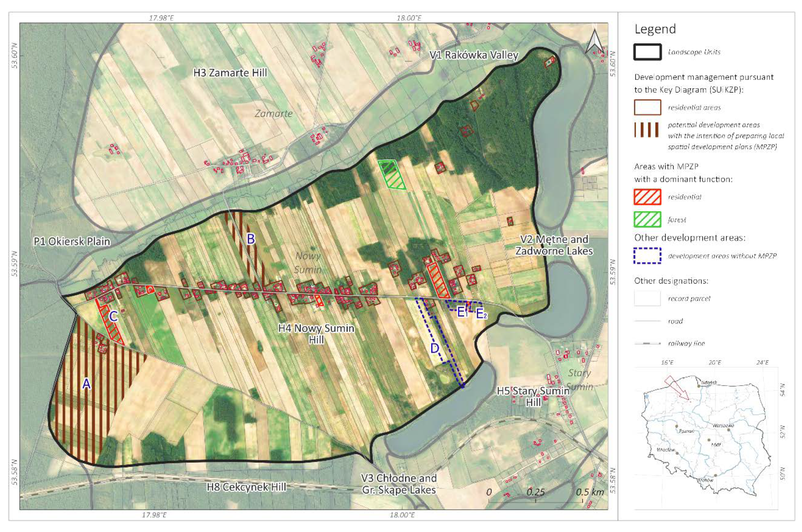
Task: Click the 'P1 Okiersk Plain' label
Action: point(72,242)
